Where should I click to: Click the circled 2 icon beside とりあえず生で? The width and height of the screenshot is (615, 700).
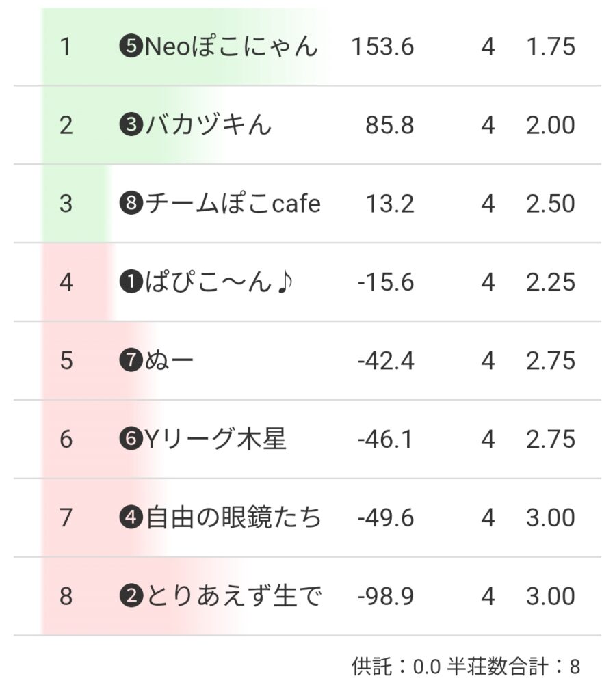click(x=131, y=597)
